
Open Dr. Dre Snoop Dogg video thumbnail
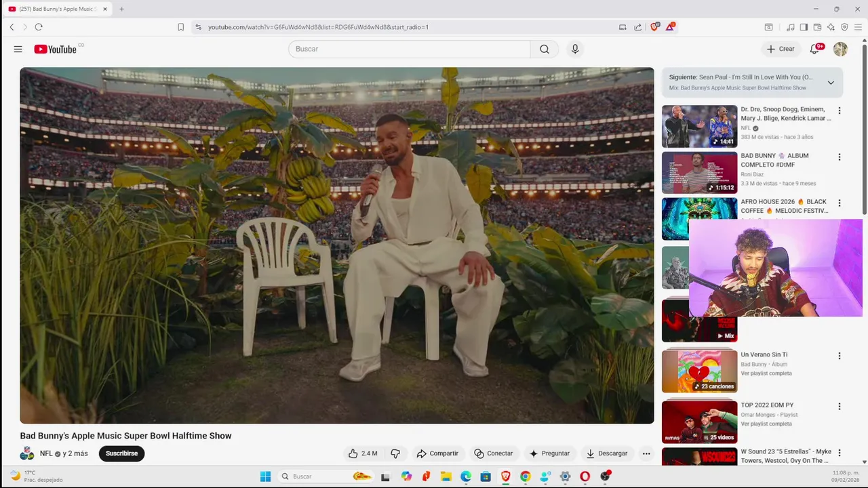(x=699, y=126)
